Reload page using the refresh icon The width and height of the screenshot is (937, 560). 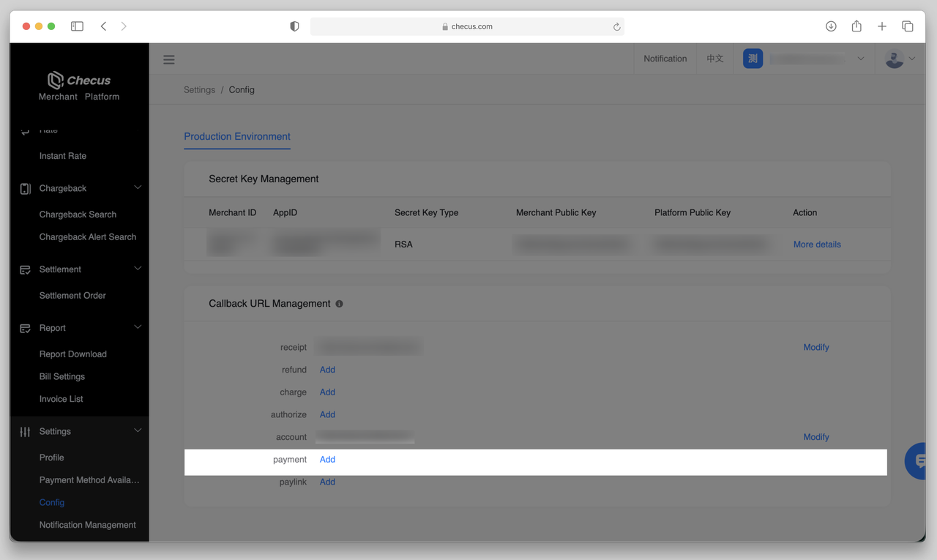[616, 26]
